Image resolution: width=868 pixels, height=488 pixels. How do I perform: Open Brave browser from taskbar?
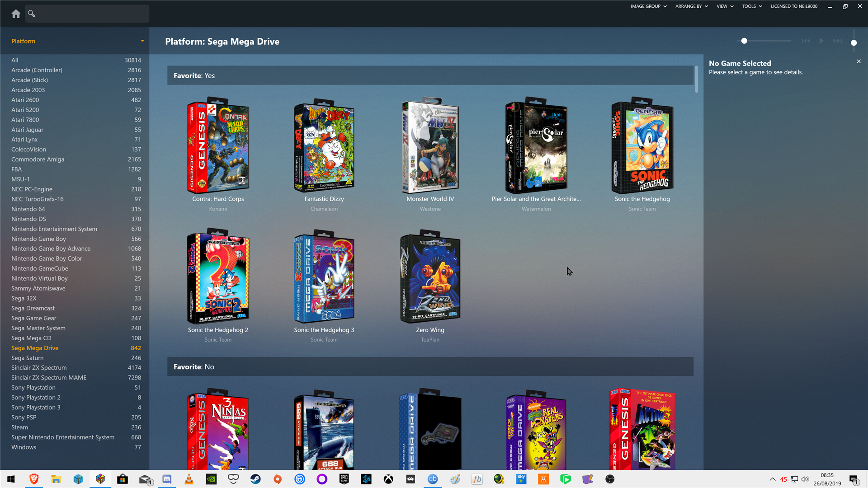34,479
